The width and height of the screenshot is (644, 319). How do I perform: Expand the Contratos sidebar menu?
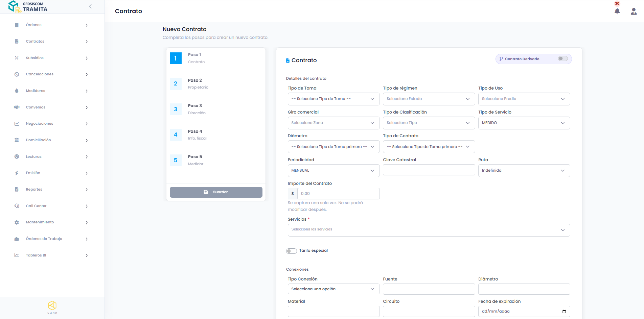pos(51,42)
